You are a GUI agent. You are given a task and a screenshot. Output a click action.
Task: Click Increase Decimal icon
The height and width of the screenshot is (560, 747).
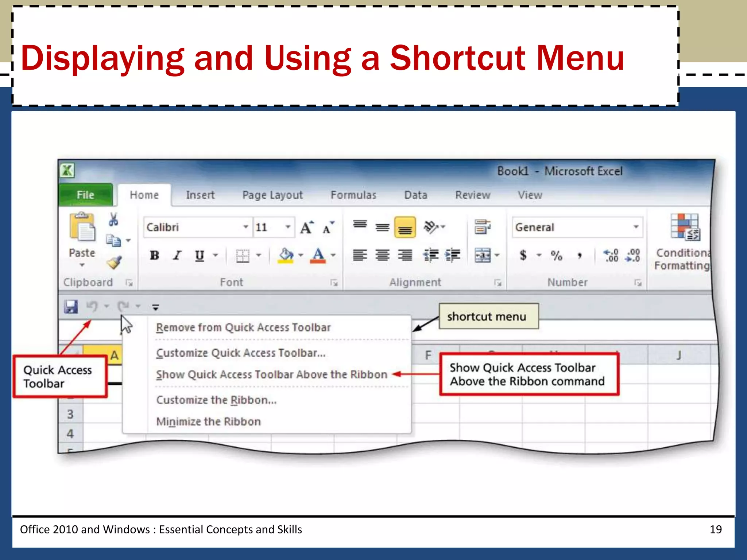pos(611,255)
